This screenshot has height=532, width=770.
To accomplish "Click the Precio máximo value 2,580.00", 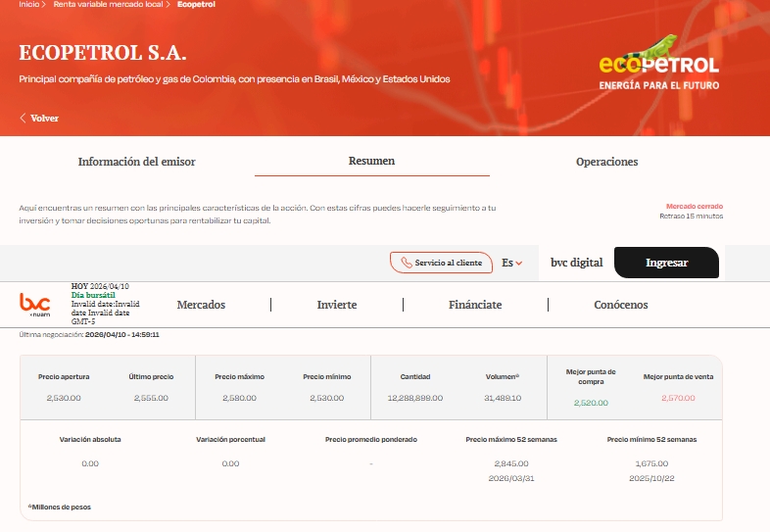I will point(240,398).
